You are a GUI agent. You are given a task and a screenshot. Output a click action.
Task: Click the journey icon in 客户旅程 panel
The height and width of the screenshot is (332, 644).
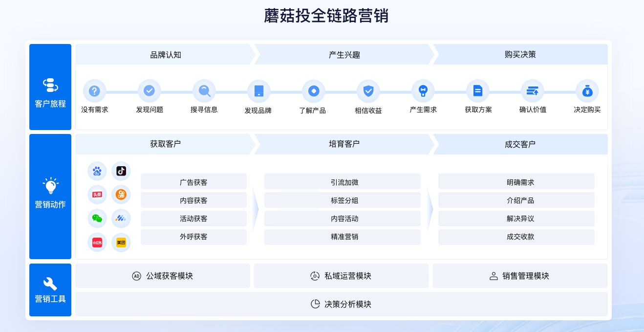[50, 85]
